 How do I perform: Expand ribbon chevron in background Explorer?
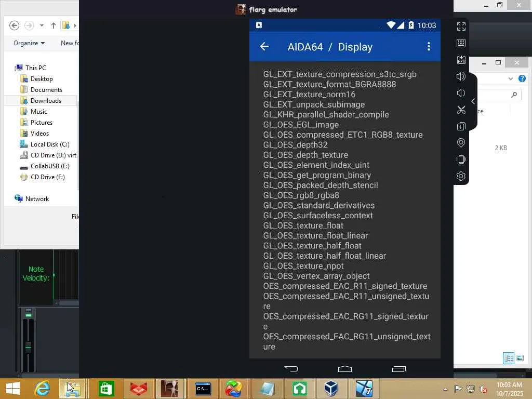pos(511,79)
